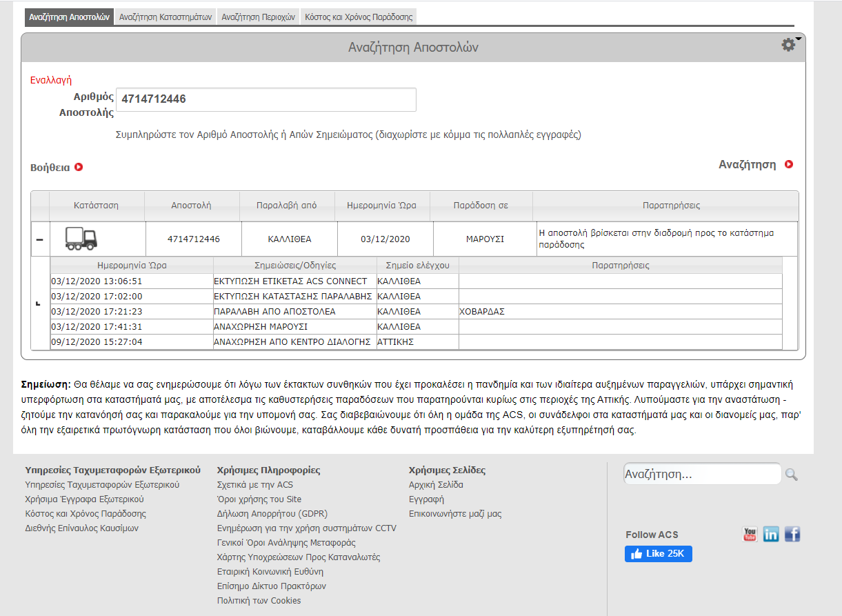
Task: Open the ACS YouTube page icon
Action: [750, 534]
